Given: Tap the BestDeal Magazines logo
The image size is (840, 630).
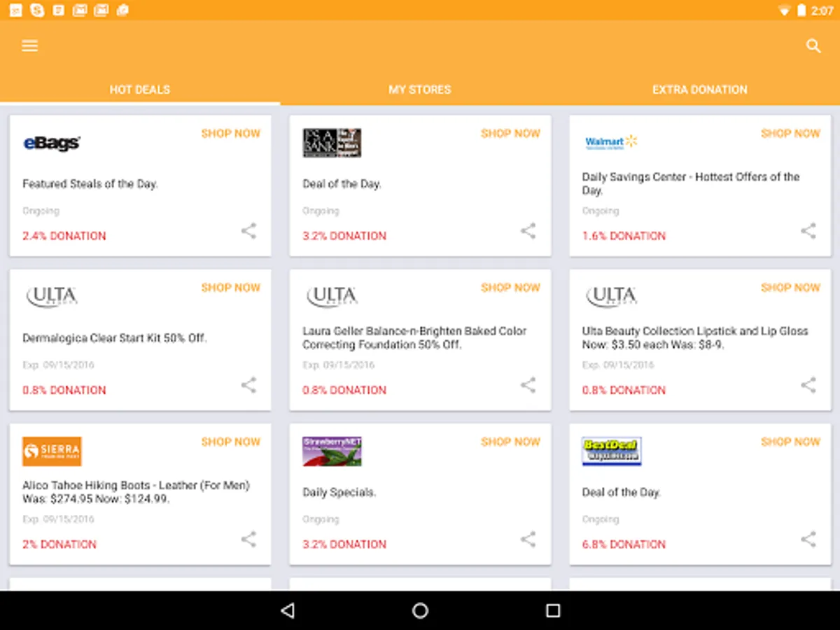Looking at the screenshot, I should [x=612, y=451].
